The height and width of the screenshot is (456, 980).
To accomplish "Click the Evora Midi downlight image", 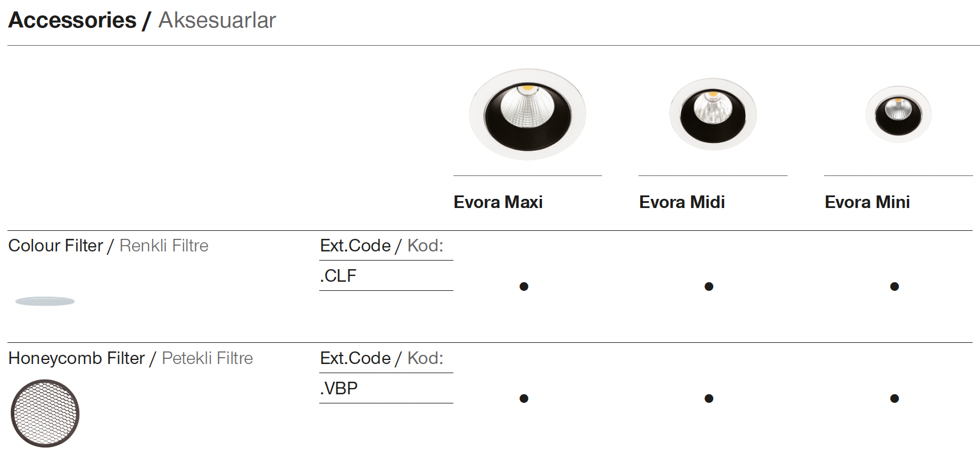I will click(x=713, y=114).
